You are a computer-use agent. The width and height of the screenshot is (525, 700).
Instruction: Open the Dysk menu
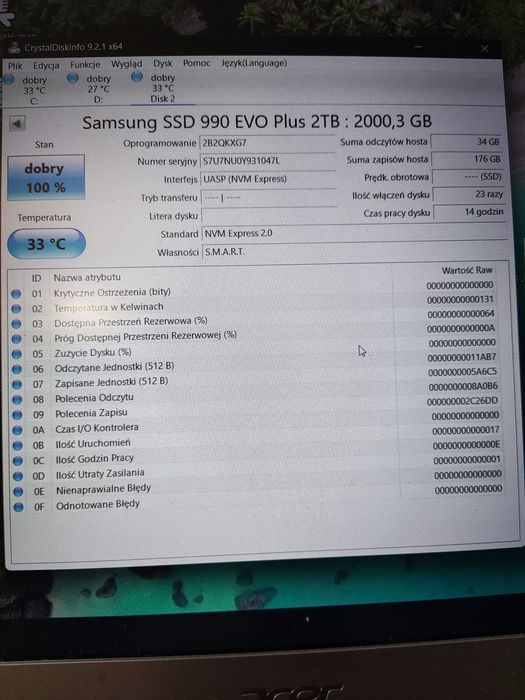(x=162, y=63)
